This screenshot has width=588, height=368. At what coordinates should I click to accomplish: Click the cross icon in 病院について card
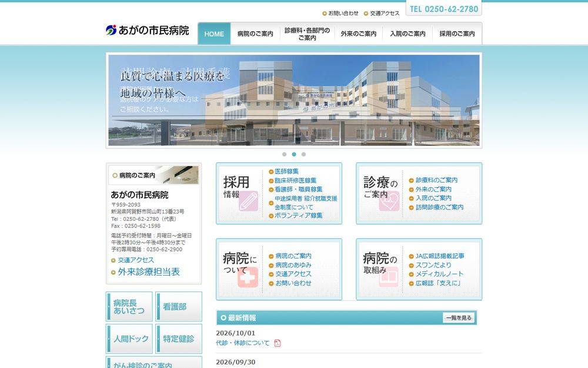tap(248, 277)
